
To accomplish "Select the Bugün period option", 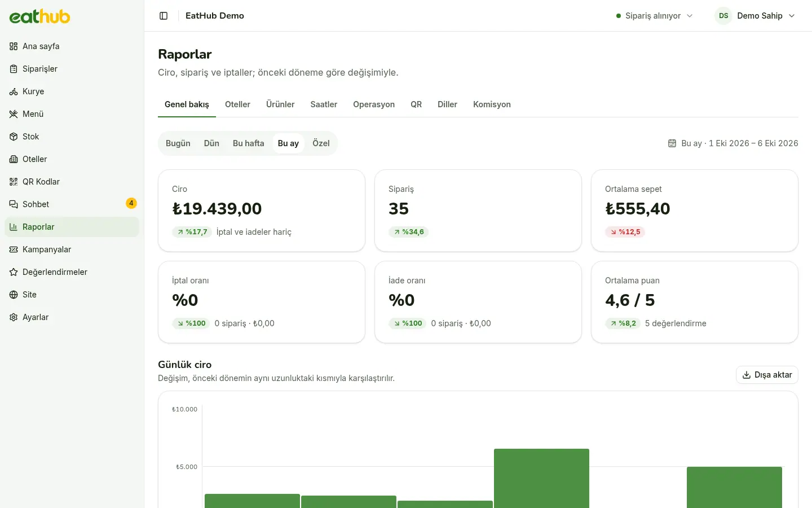I will [178, 143].
